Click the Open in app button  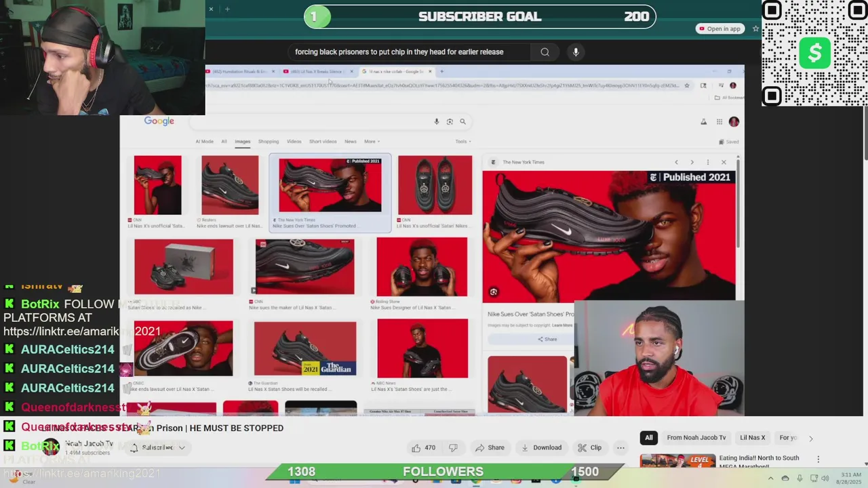719,28
